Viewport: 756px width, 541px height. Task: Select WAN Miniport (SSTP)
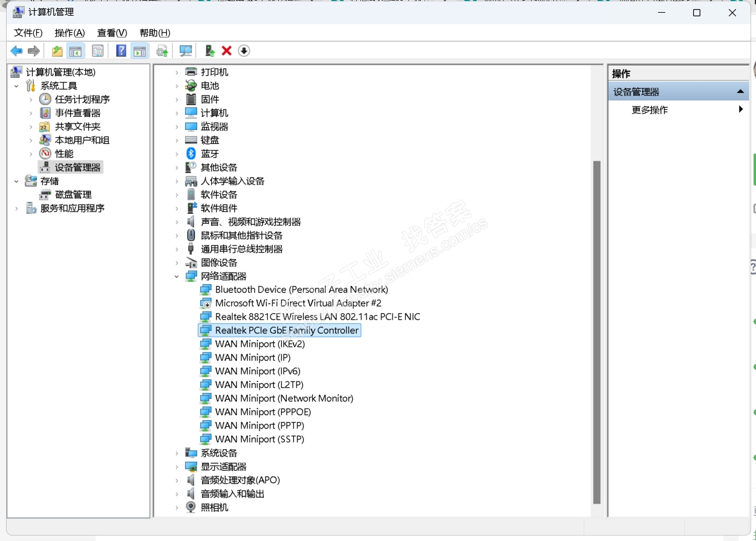click(x=259, y=439)
